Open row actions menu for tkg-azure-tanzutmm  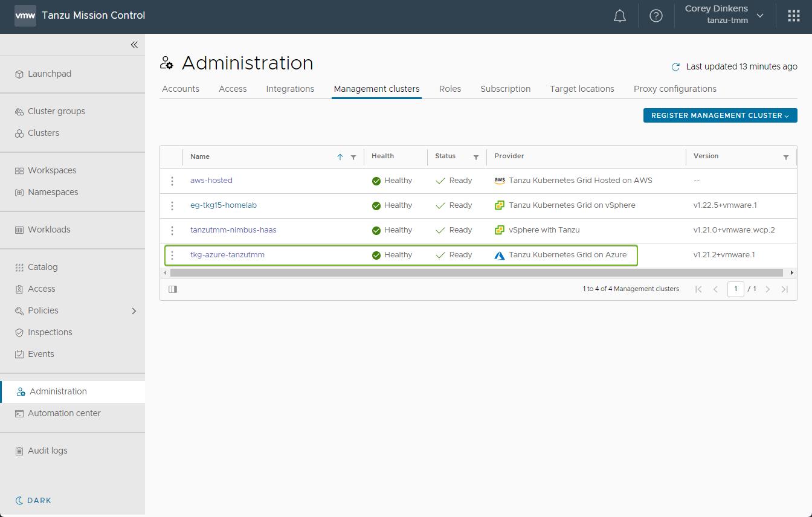tap(172, 255)
